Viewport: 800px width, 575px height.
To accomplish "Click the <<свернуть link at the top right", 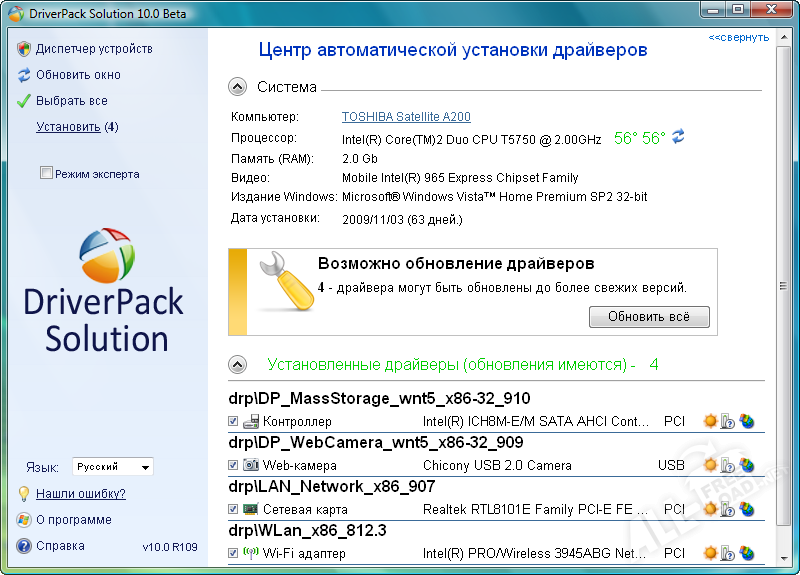I will click(738, 37).
